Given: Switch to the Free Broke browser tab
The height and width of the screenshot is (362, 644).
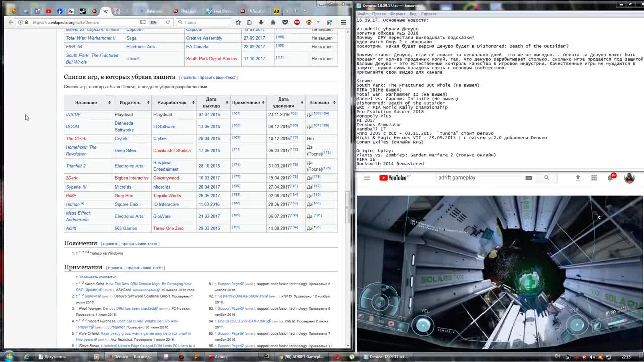Looking at the screenshot, I should [x=220, y=11].
